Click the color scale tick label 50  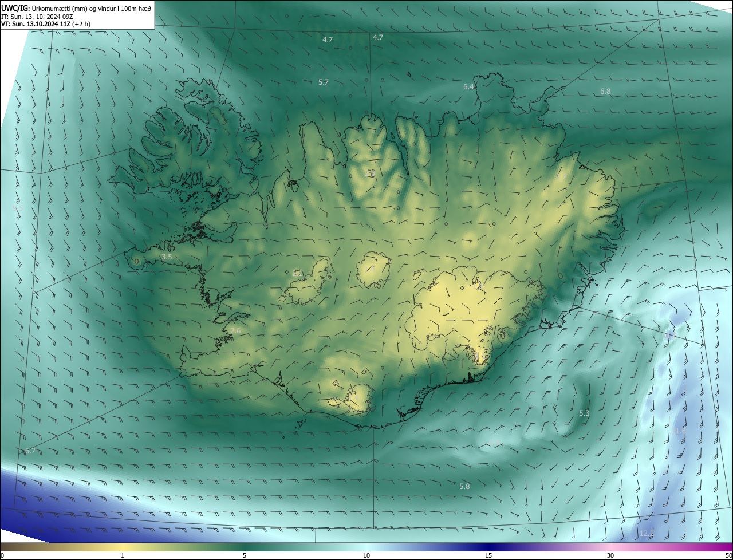click(x=728, y=555)
